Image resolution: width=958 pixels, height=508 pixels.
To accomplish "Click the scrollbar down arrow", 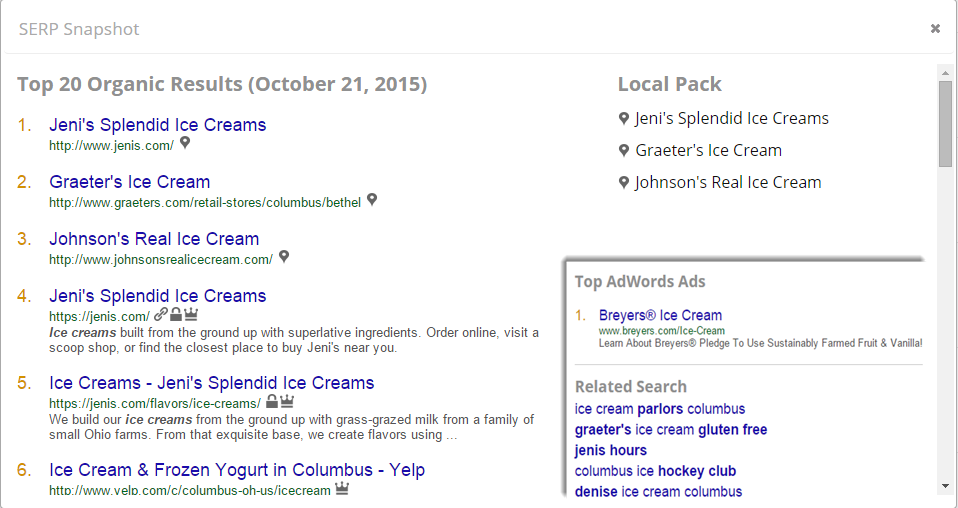I will point(945,486).
